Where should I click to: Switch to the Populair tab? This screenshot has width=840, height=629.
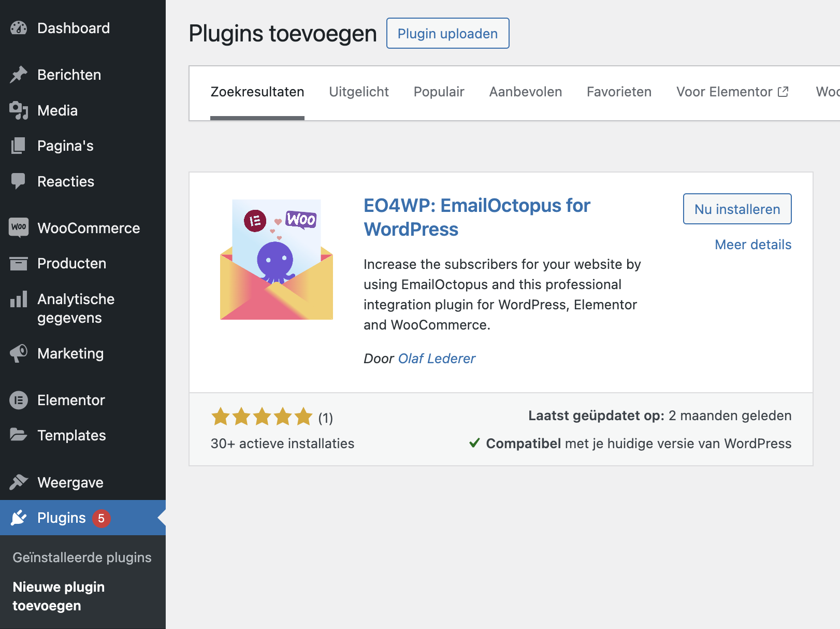pyautogui.click(x=439, y=92)
